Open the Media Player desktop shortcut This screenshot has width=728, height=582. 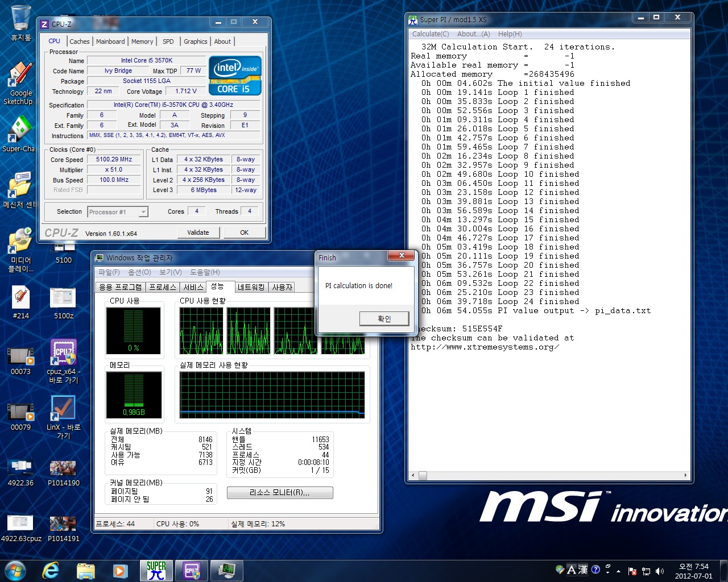pyautogui.click(x=20, y=249)
